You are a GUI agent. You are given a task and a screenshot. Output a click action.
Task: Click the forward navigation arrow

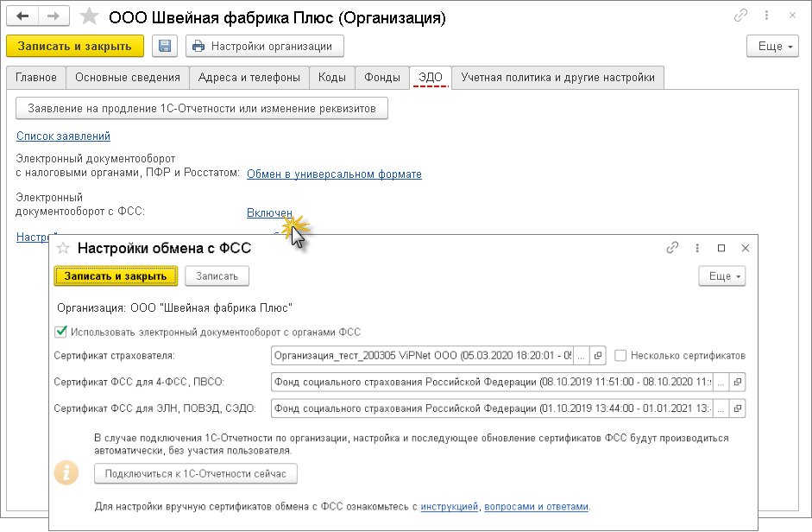coord(54,16)
